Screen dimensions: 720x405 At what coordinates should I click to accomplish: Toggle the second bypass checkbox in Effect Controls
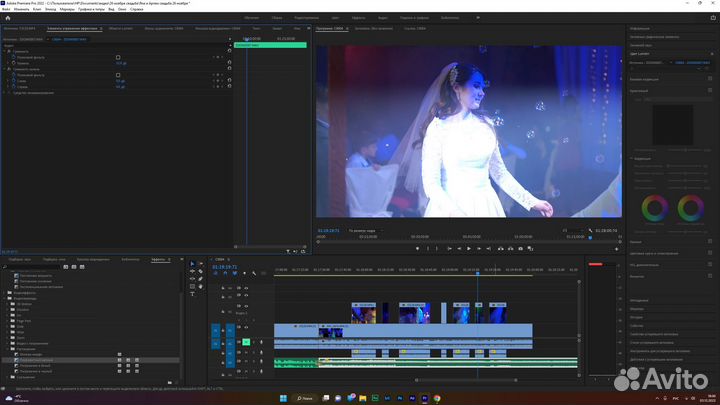pos(118,75)
